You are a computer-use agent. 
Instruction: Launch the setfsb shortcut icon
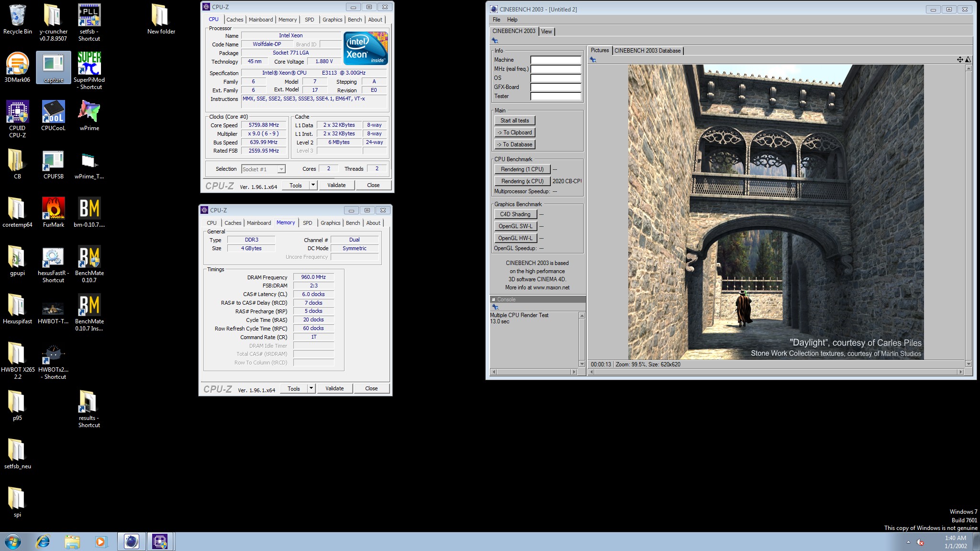pos(89,22)
